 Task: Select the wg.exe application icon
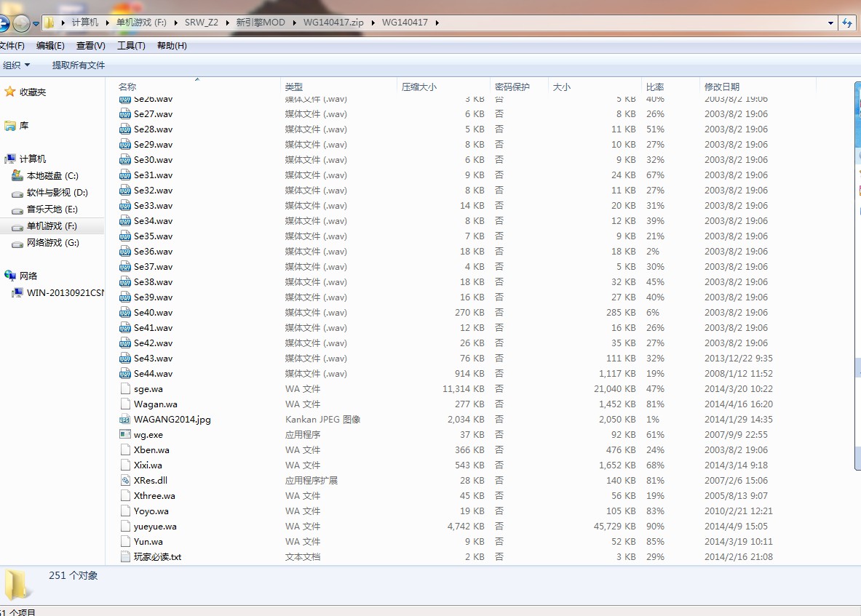[124, 435]
